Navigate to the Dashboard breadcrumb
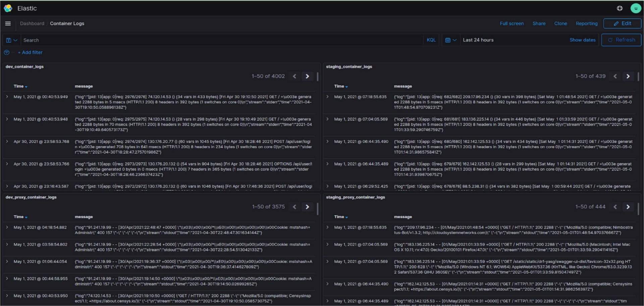 pyautogui.click(x=32, y=23)
